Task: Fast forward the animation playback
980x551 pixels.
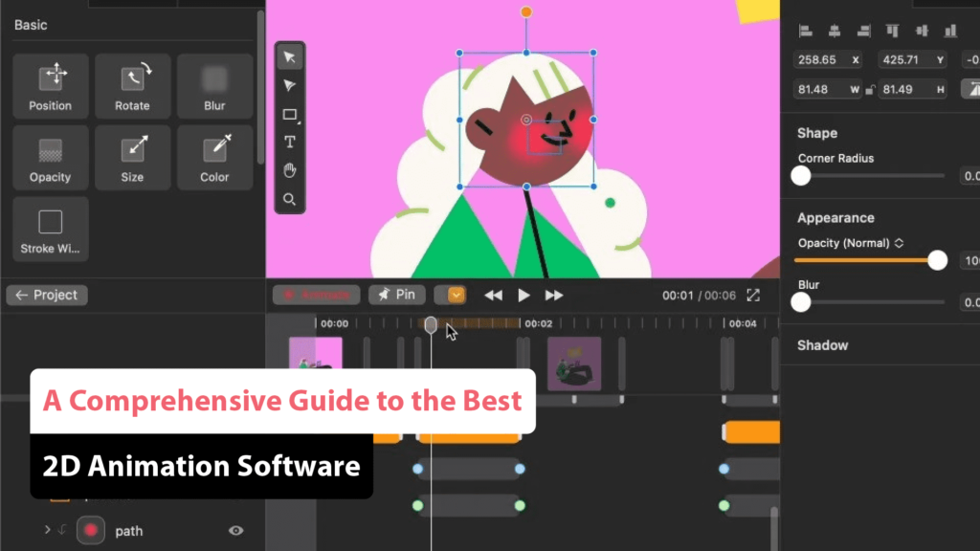Action: coord(554,296)
